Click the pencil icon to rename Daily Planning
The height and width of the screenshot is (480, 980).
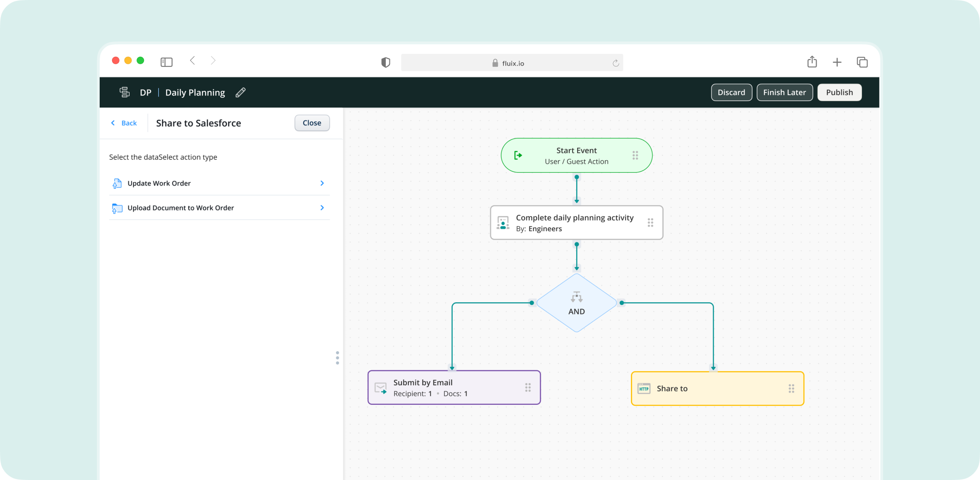pyautogui.click(x=240, y=93)
